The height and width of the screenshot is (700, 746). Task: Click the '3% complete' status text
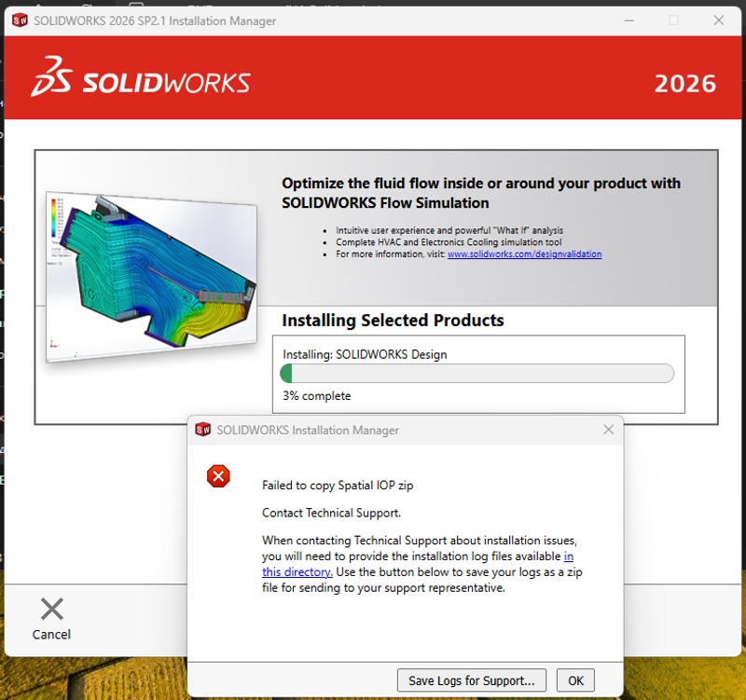pyautogui.click(x=317, y=395)
